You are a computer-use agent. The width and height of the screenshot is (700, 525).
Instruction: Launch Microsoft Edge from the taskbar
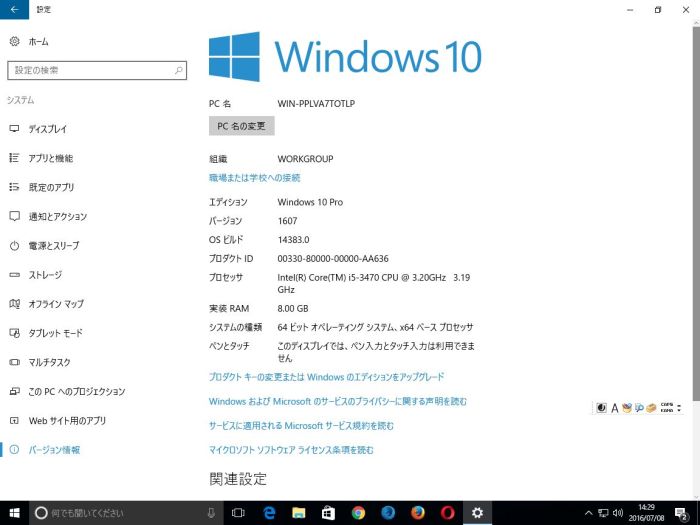pos(268,513)
